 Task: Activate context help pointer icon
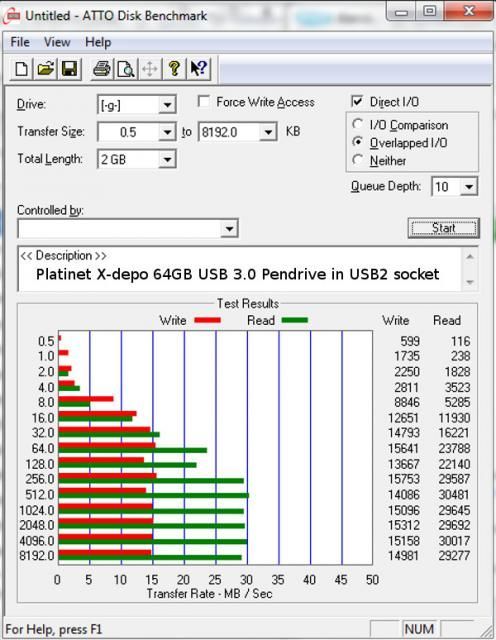coord(199,69)
